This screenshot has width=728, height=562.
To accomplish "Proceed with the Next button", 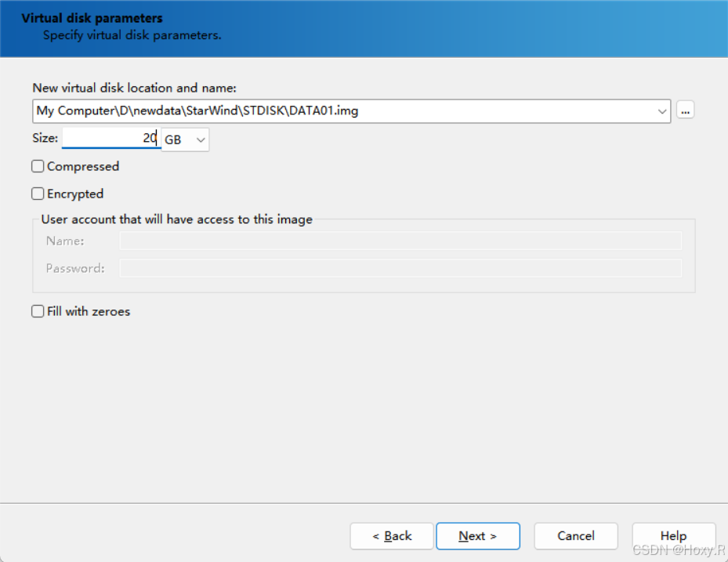I will click(x=478, y=536).
